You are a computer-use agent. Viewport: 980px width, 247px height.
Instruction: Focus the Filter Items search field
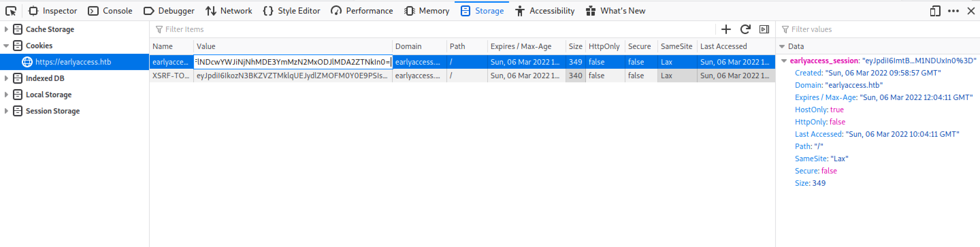(433, 29)
